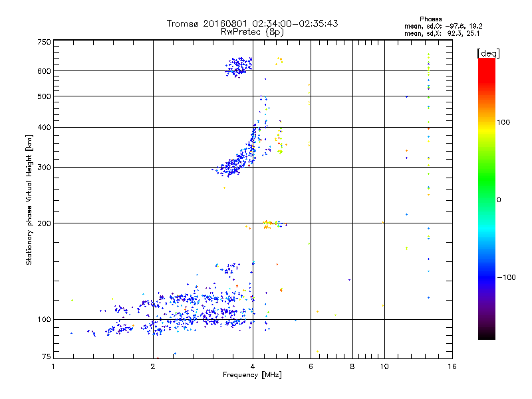
Task: Click the '[deg]' colorbar unit label
Action: (488, 53)
